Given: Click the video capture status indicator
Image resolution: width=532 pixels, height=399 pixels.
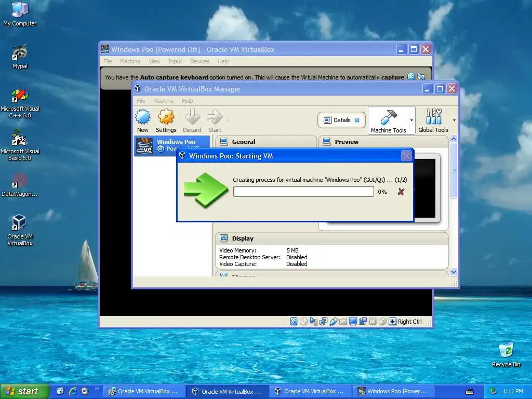Looking at the screenshot, I should [x=363, y=321].
